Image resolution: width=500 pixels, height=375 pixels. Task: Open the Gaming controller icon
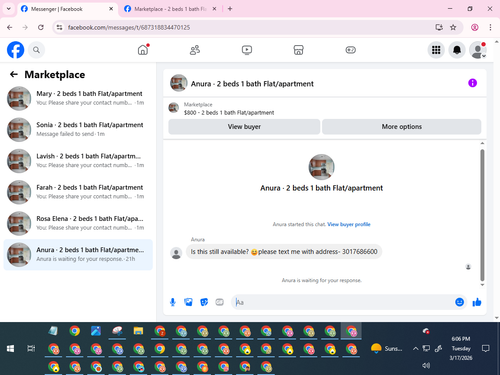(x=350, y=50)
